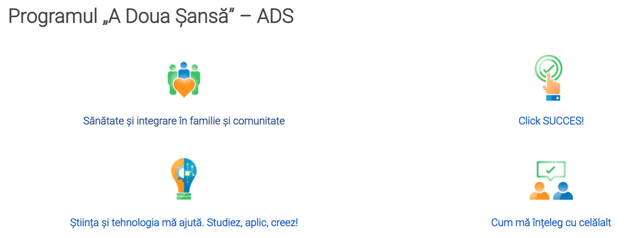Viewport: 644px width, 238px height.
Task: Click the blue center person in the family icon
Action: click(184, 70)
